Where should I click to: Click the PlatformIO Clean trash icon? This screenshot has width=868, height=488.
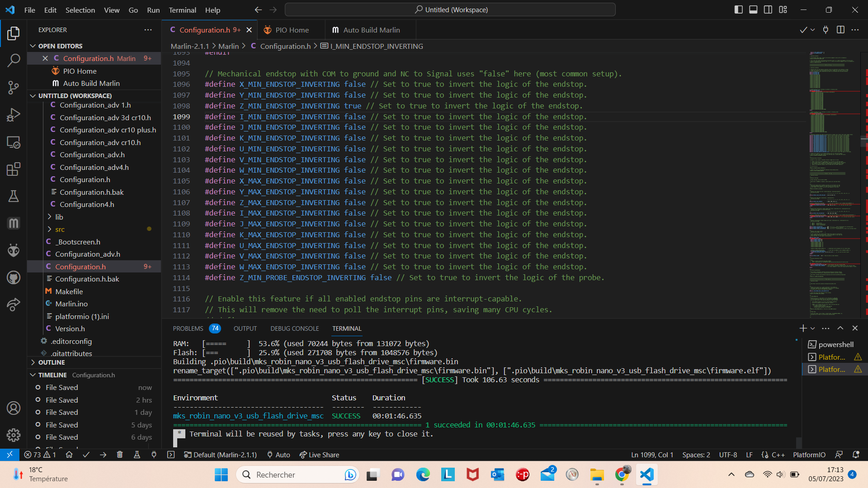(x=120, y=455)
